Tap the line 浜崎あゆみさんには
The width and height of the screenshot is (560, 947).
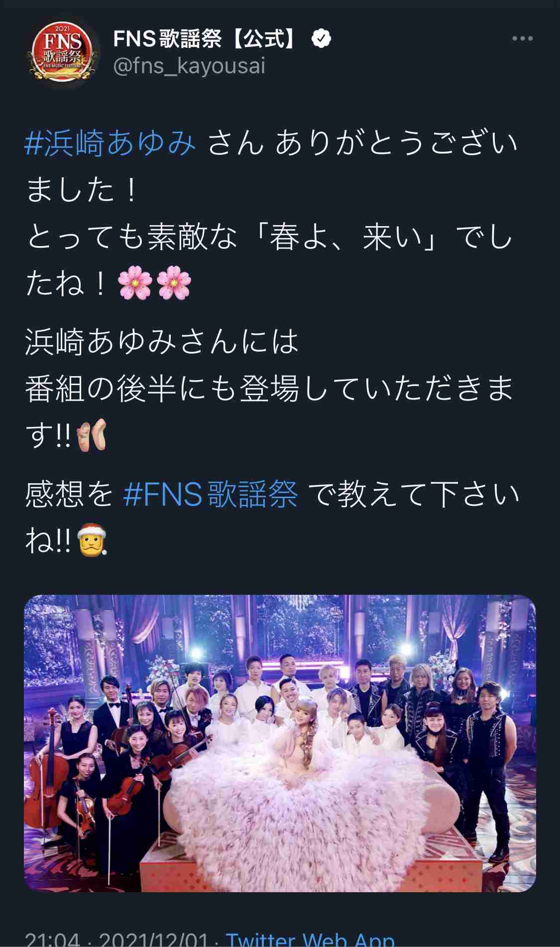point(162,342)
